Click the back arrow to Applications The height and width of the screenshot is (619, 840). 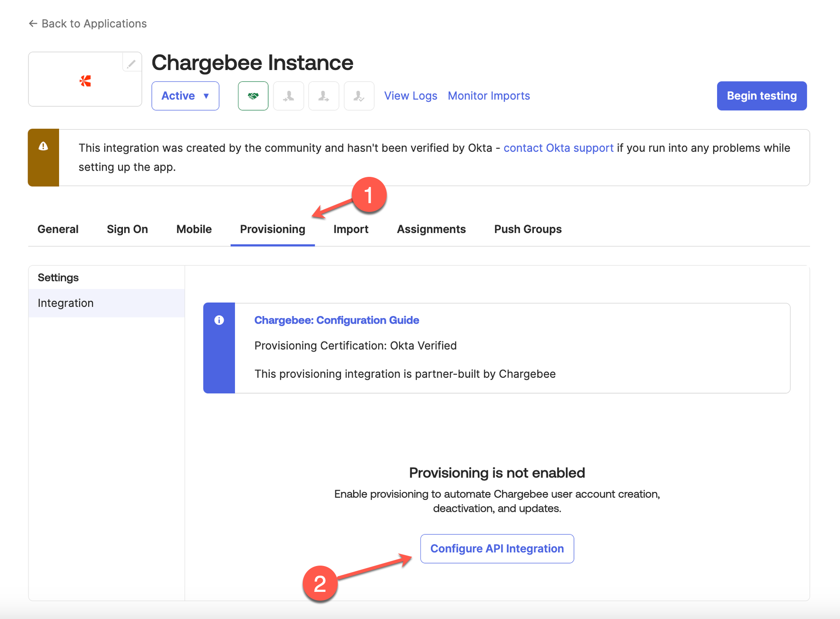(x=33, y=24)
